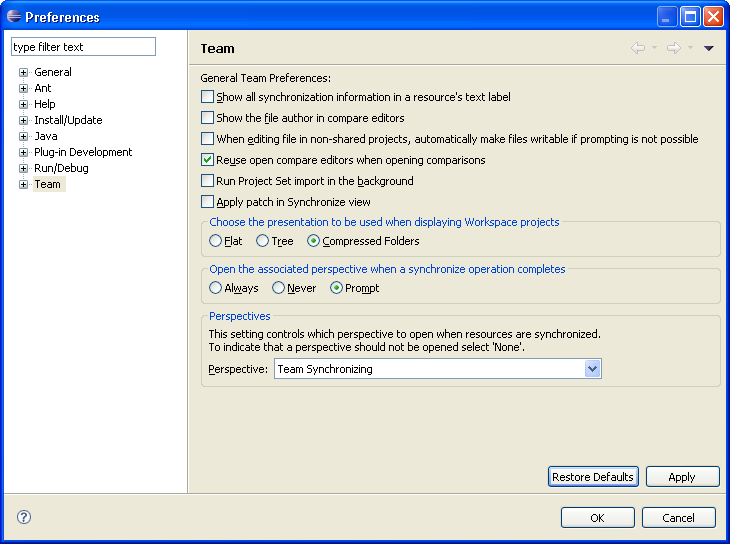Select Ant preferences category
Image resolution: width=730 pixels, height=544 pixels.
tap(42, 88)
